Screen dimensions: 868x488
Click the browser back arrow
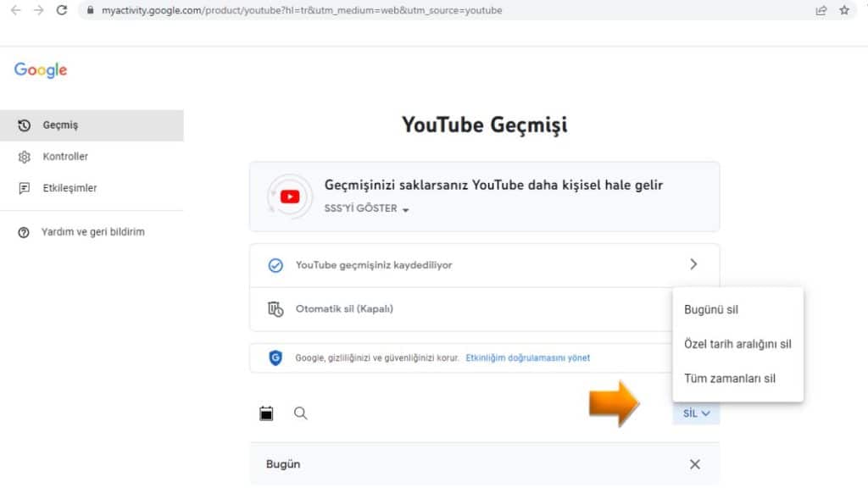click(15, 10)
